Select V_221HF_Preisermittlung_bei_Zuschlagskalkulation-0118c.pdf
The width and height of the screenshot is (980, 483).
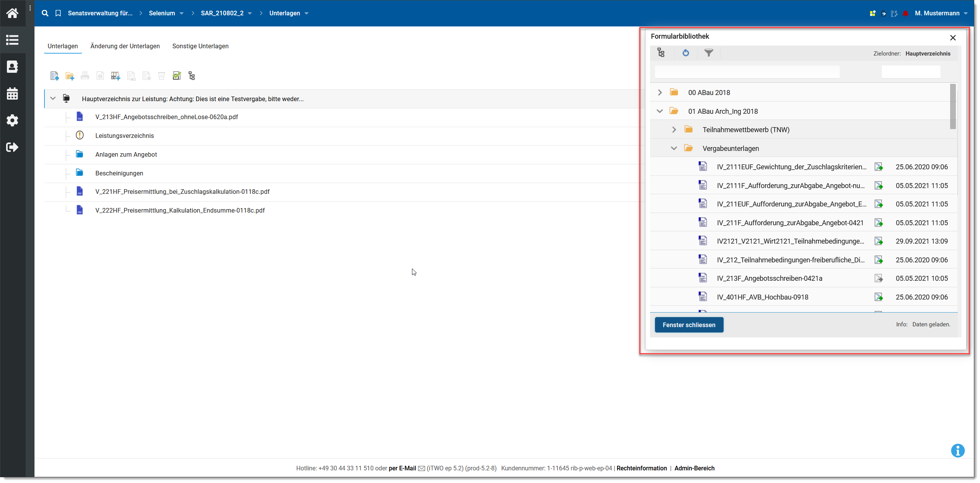click(x=182, y=192)
